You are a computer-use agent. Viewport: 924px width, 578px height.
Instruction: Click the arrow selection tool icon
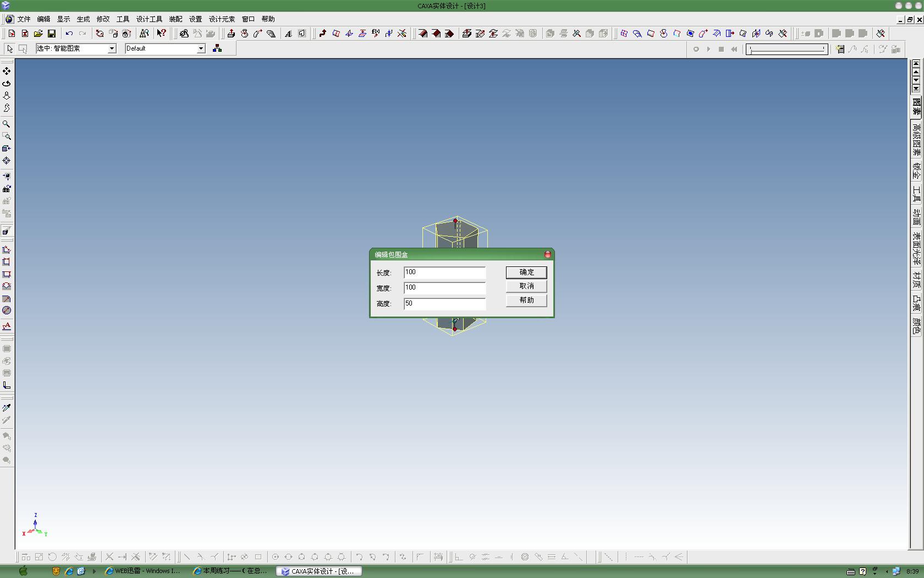(x=10, y=48)
